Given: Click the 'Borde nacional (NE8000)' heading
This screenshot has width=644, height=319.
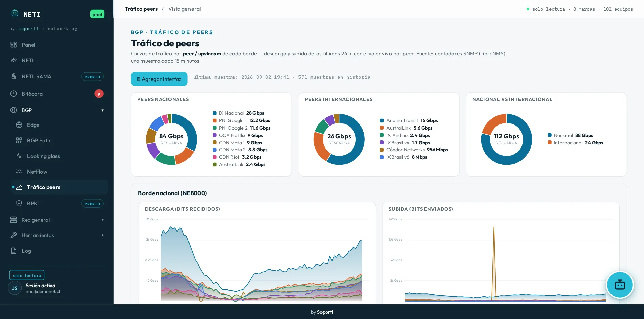Looking at the screenshot, I should tap(172, 193).
